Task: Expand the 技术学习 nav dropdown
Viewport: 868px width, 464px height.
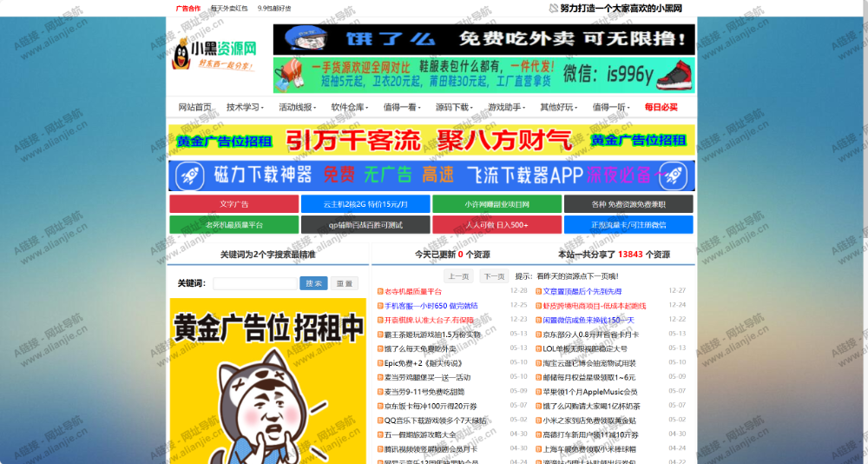Action: [x=245, y=108]
